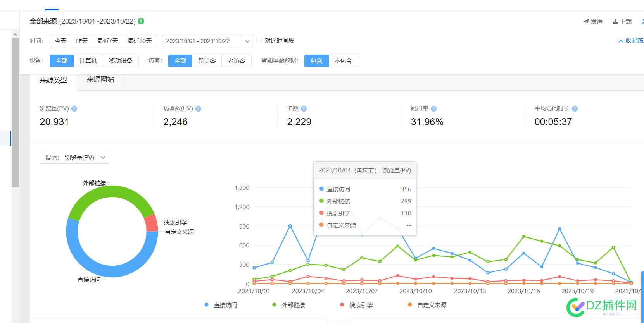Click 20,931 pageview value
This screenshot has width=644, height=323.
[x=54, y=122]
